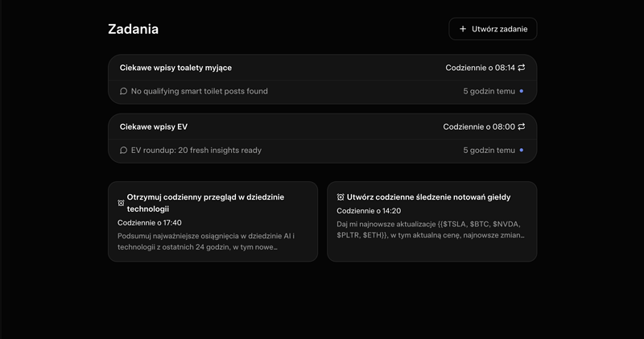Viewport: 644px width, 339px height.
Task: View the 'No qualifying smart toilet posts' result
Action: pyautogui.click(x=199, y=91)
